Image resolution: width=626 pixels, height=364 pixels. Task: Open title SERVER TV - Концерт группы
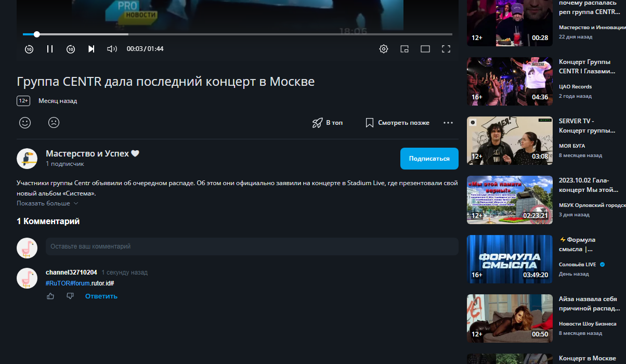point(587,126)
